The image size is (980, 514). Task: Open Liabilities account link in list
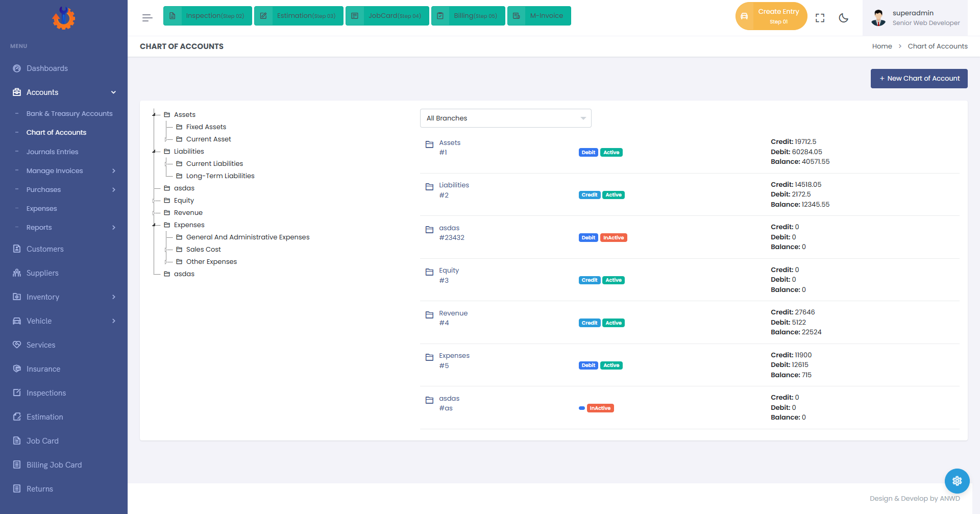coord(454,185)
